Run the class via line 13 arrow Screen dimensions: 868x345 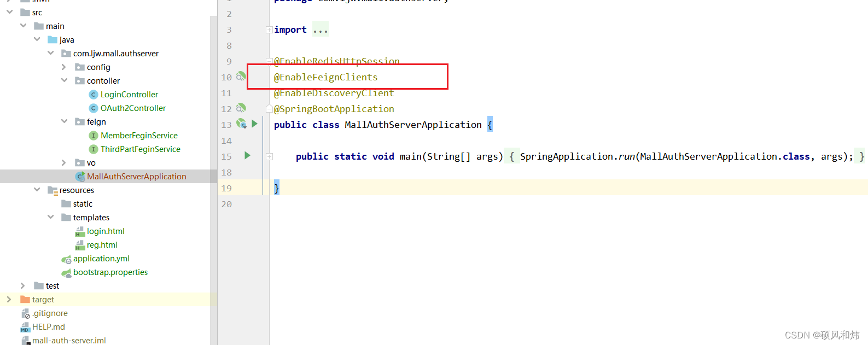[x=254, y=124]
